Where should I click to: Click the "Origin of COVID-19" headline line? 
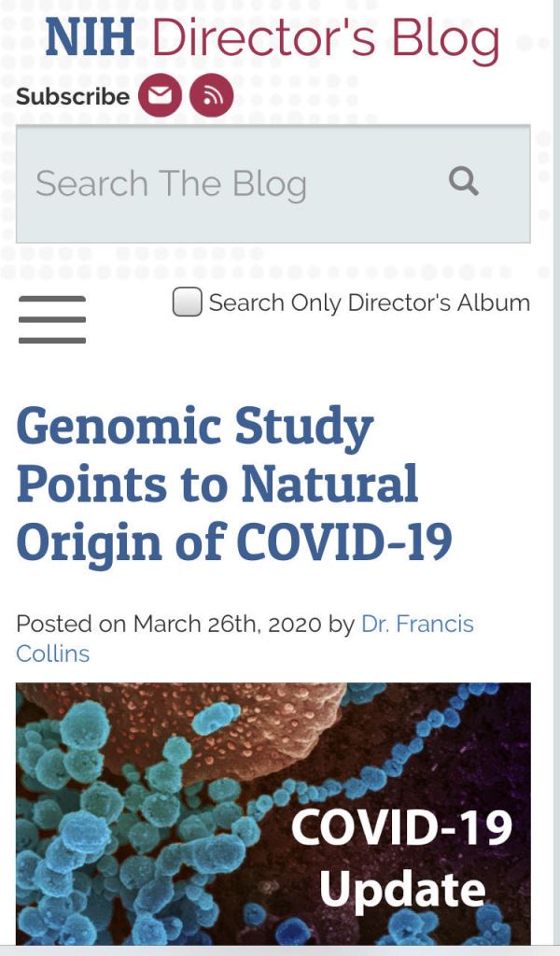tap(234, 542)
